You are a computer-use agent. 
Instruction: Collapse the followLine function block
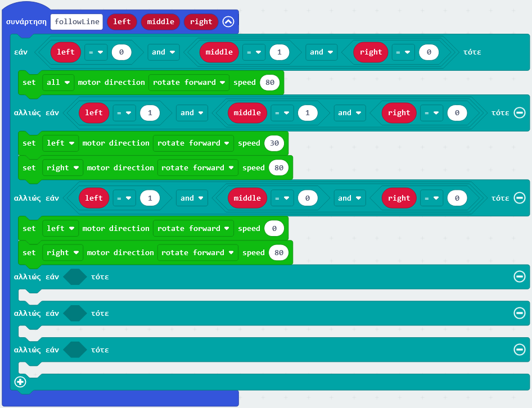(x=228, y=22)
